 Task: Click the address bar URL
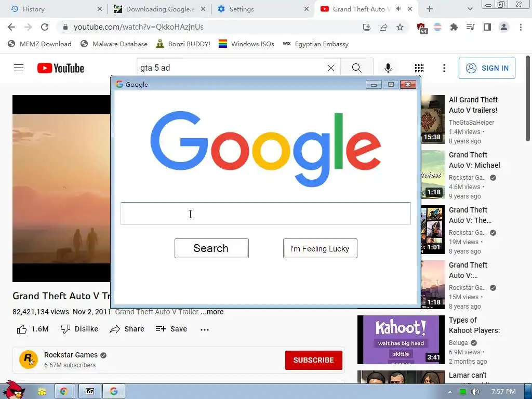pos(138,27)
